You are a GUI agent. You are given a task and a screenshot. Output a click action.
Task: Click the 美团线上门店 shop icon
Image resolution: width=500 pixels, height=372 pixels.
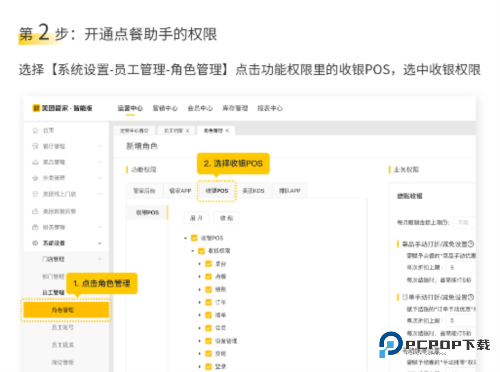[x=35, y=194]
